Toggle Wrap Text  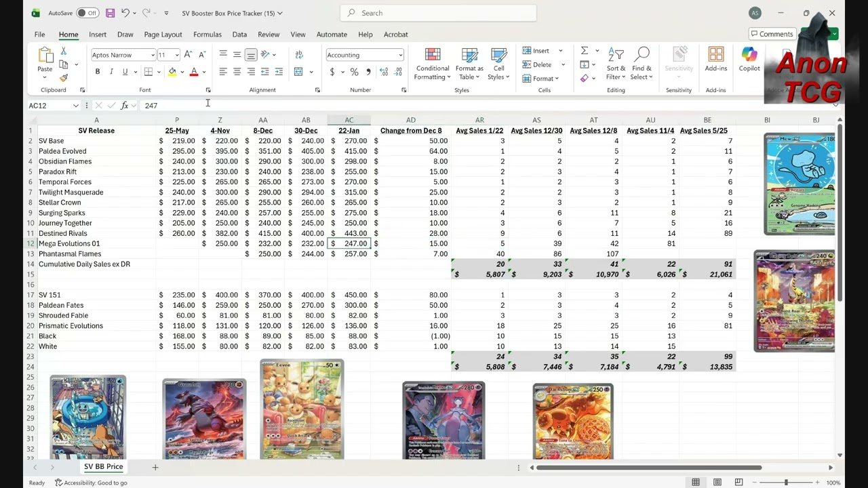tap(299, 55)
